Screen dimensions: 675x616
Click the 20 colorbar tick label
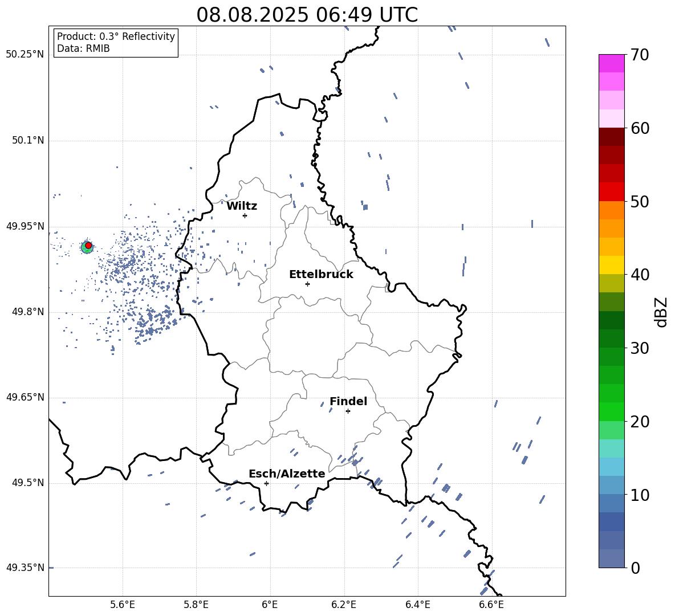[640, 422]
